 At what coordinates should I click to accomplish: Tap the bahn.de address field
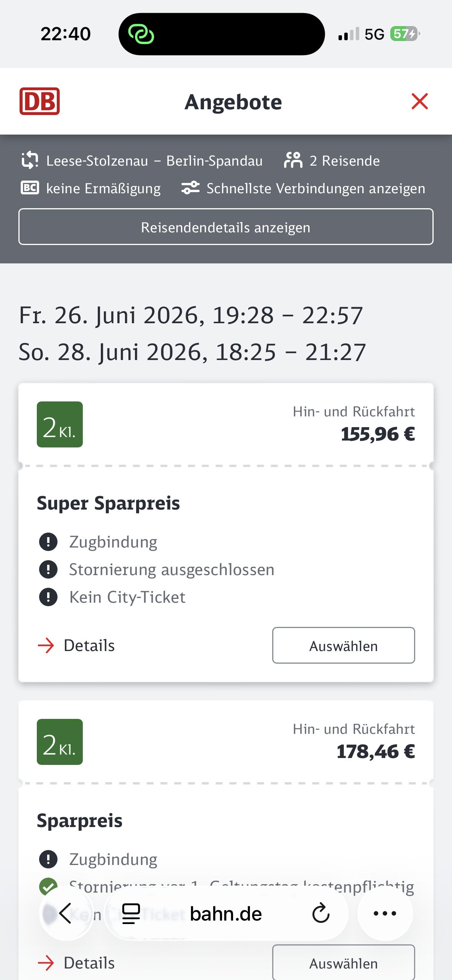click(x=226, y=913)
